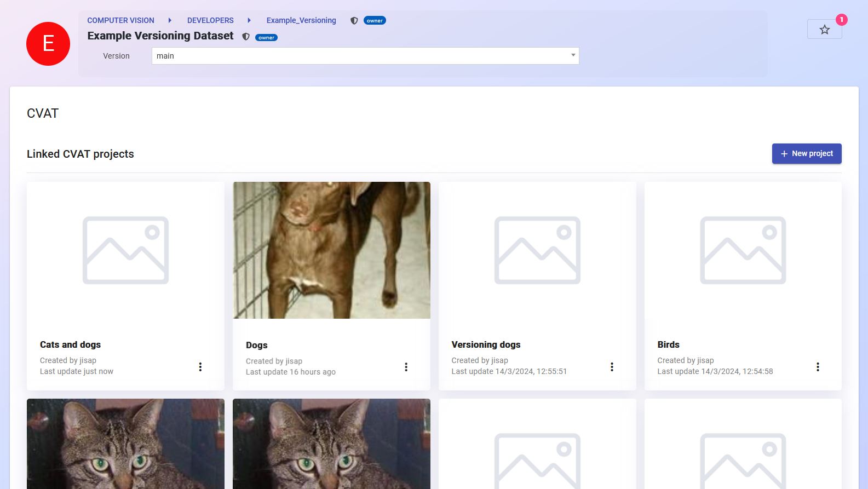Click the arrow after DEVELOPERS breadcrumb
The height and width of the screenshot is (489, 868).
click(x=249, y=20)
